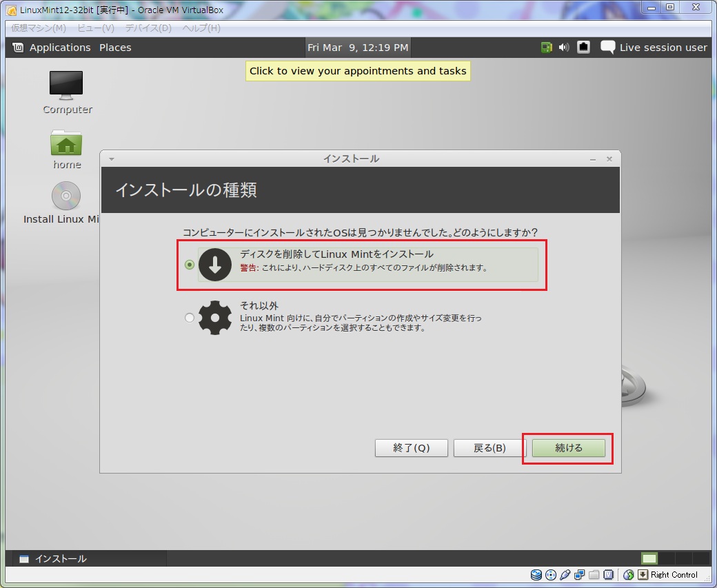Click the 続ける continue button
Viewport: 717px width, 588px height.
click(x=568, y=448)
